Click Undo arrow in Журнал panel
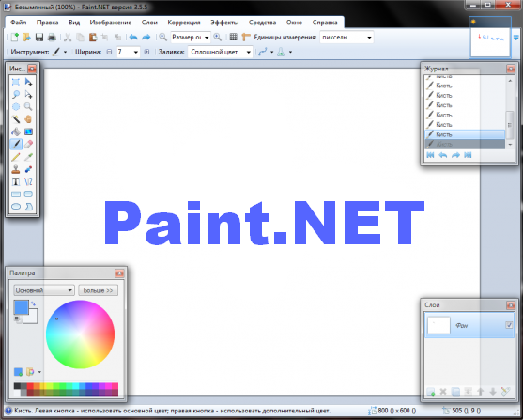523x420 pixels. [443, 155]
